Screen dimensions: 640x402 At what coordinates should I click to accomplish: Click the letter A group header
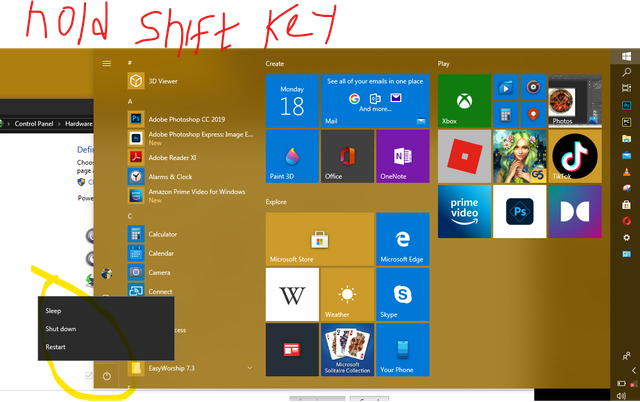(130, 101)
